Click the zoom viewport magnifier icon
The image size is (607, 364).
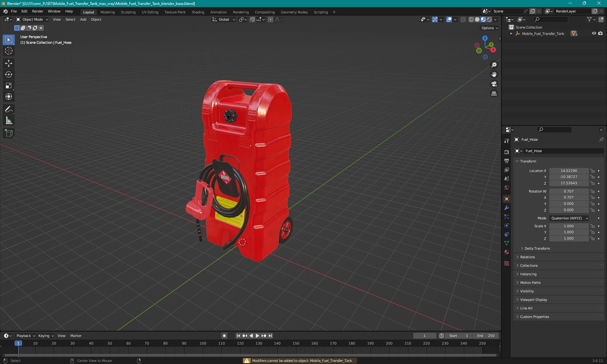(494, 65)
